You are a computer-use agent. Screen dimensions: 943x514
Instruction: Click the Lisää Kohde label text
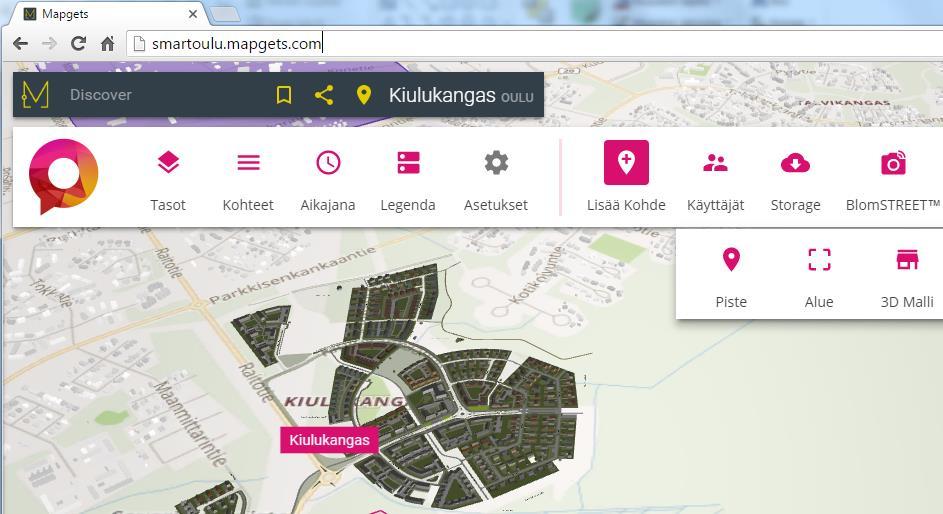tap(626, 205)
